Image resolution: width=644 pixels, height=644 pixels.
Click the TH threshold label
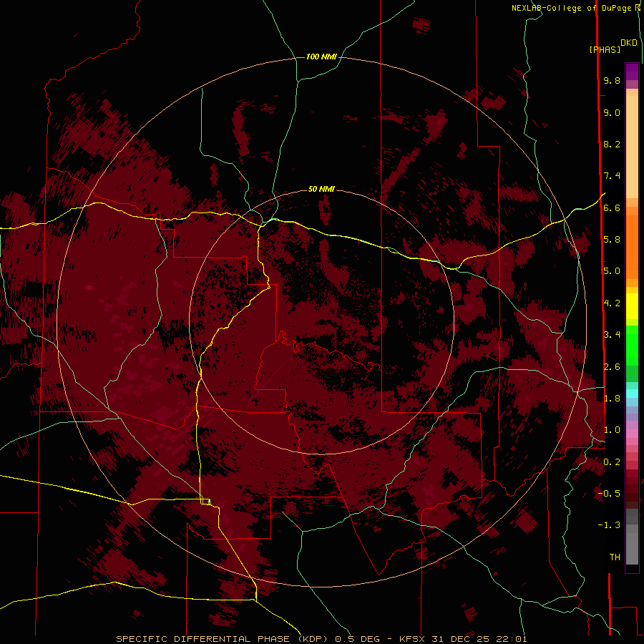615,557
